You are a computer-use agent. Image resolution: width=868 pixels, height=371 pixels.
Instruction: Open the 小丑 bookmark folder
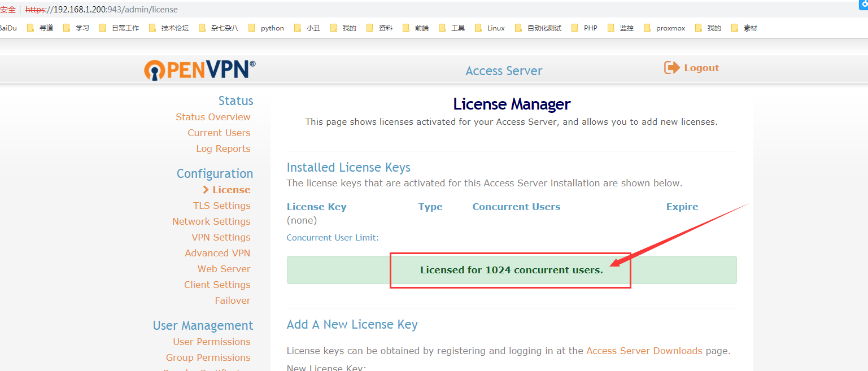[x=307, y=28]
